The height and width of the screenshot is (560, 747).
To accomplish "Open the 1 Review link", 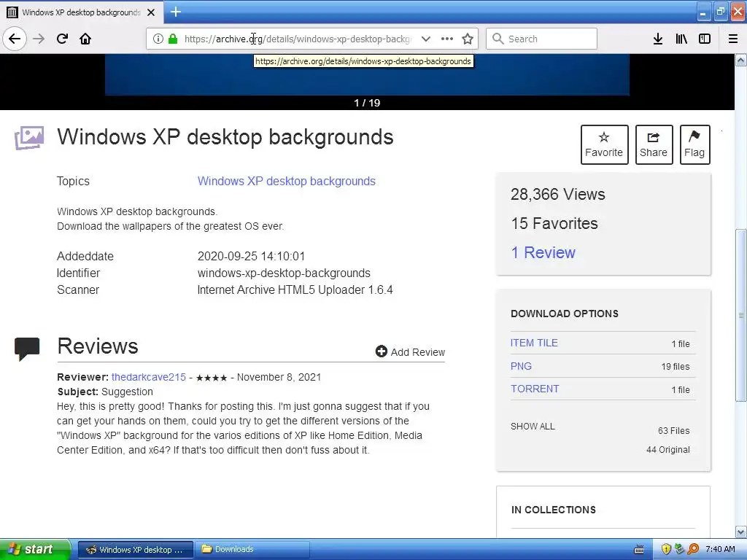I will click(543, 252).
